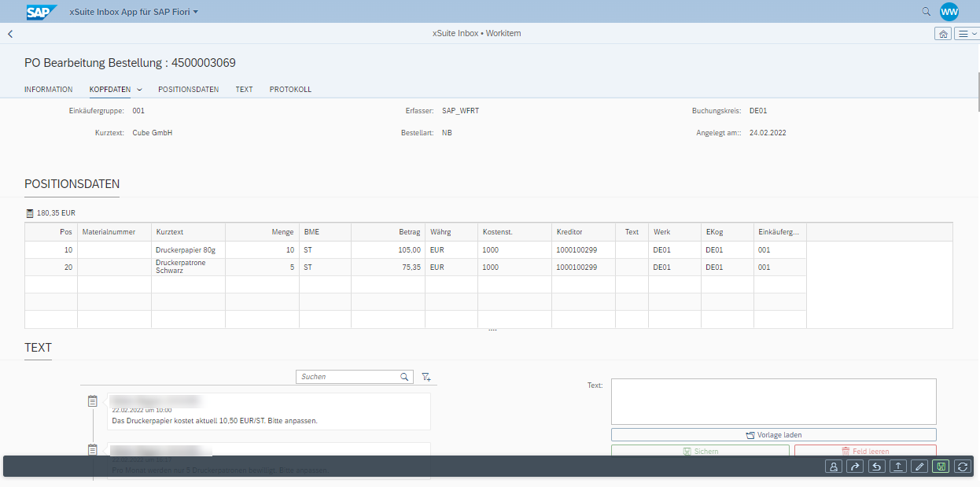The image size is (980, 487).
Task: Click the search magnifier in top bar
Action: (x=927, y=12)
